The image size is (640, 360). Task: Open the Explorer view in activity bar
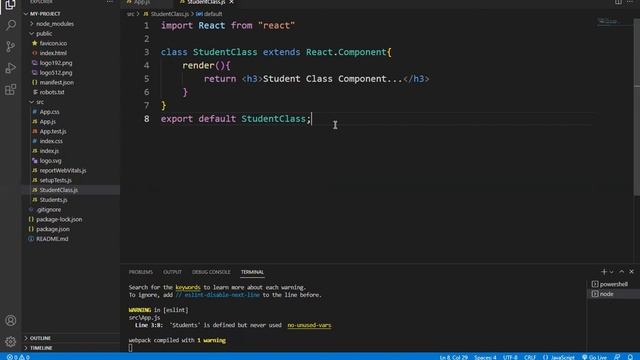point(11,5)
